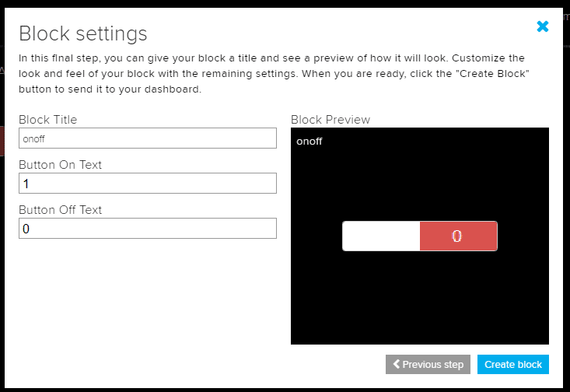Toggle the red "0" switch in preview
The width and height of the screenshot is (570, 392).
(x=458, y=236)
